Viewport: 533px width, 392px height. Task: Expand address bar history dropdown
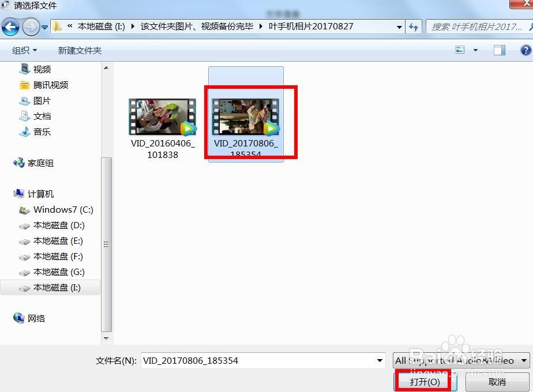click(399, 27)
